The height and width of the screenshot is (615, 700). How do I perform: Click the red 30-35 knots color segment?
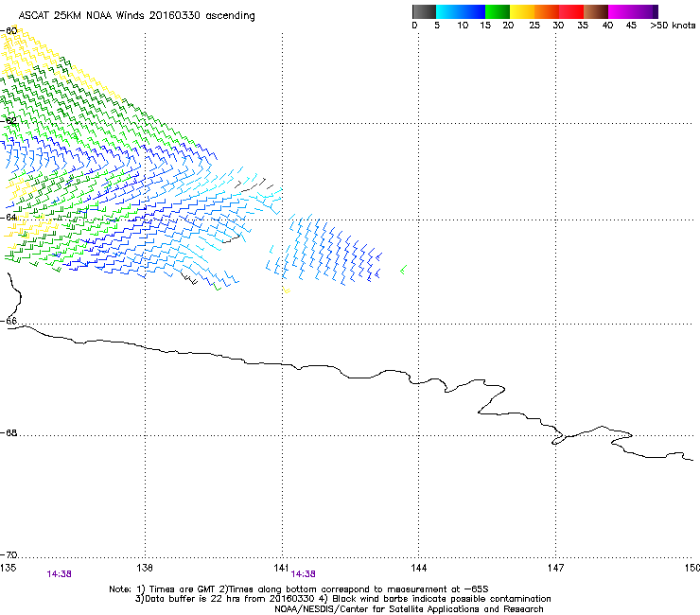[571, 11]
